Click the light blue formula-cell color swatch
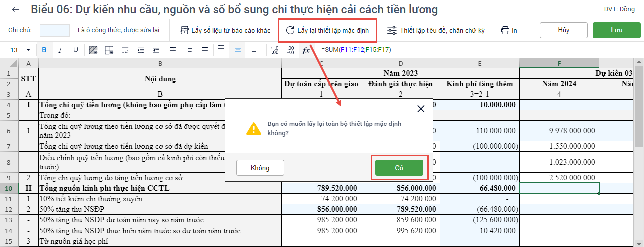This screenshot has width=644, height=247. point(55,30)
